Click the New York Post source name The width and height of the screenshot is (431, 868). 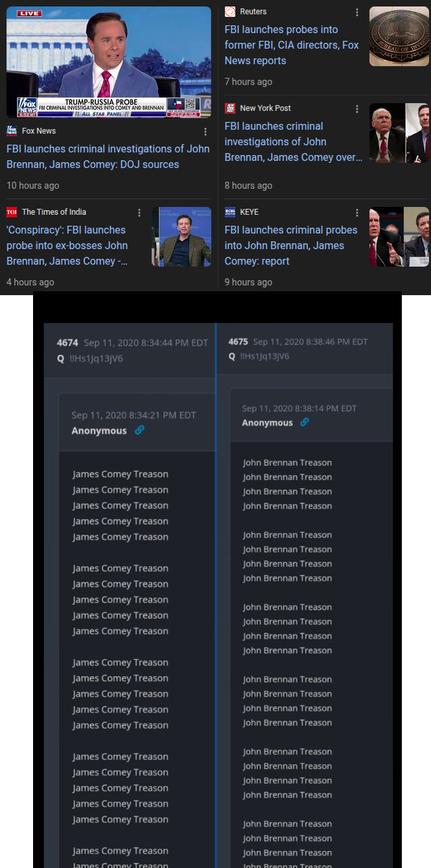tap(266, 108)
